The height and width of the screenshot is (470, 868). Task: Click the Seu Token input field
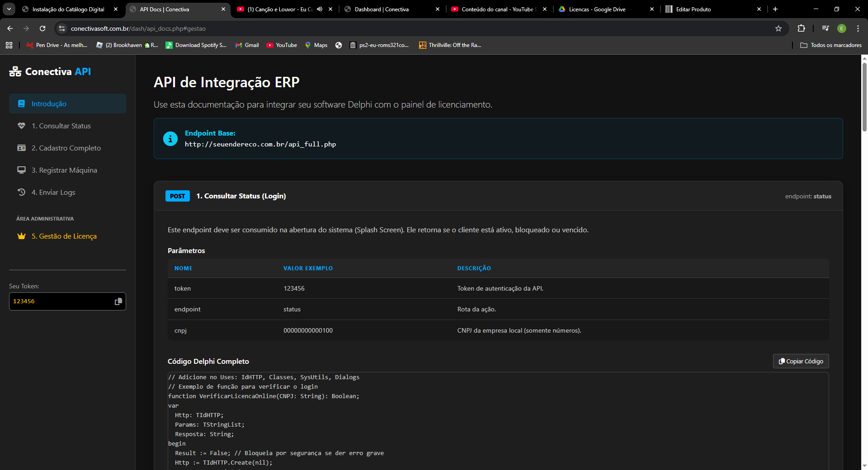click(61, 301)
